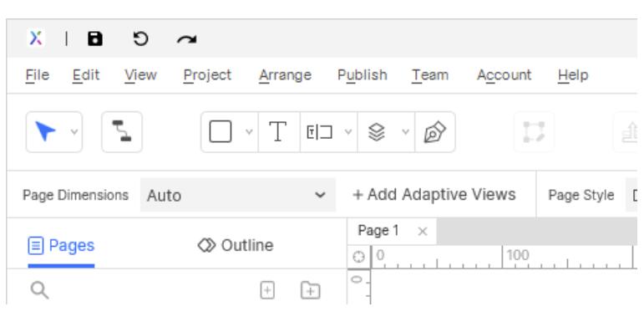Open the shape tool dropdown arrow
Image resolution: width=644 pixels, height=317 pixels.
click(249, 132)
